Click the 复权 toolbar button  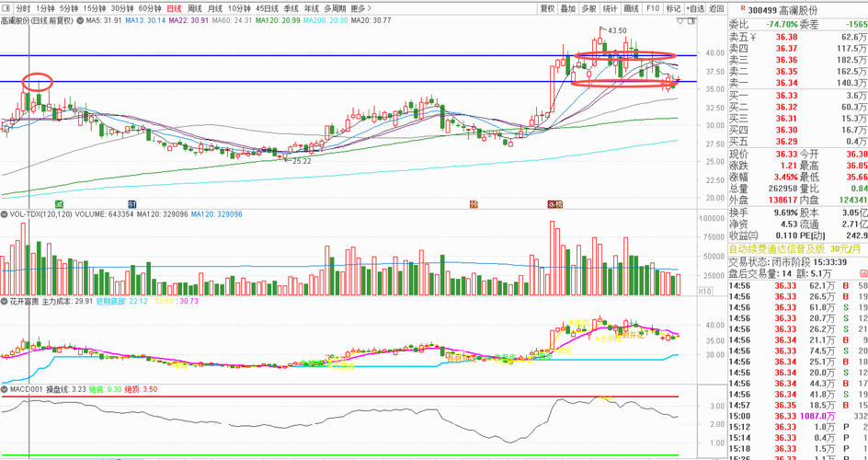pos(547,8)
